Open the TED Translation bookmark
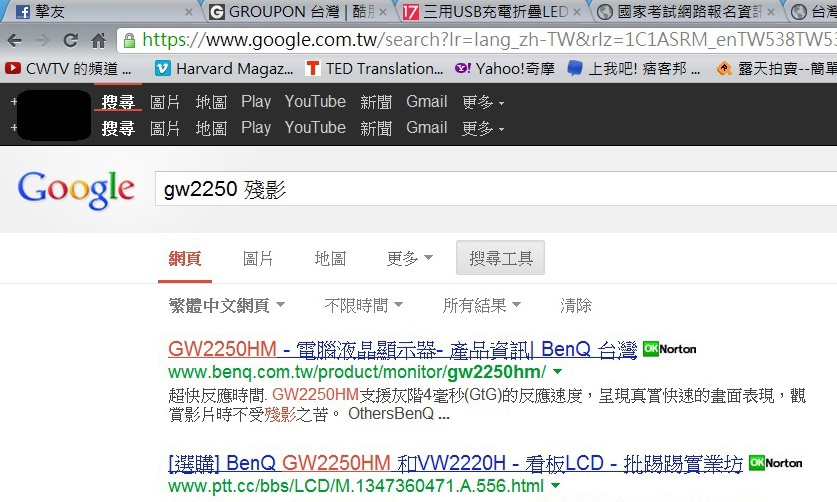 click(x=374, y=68)
